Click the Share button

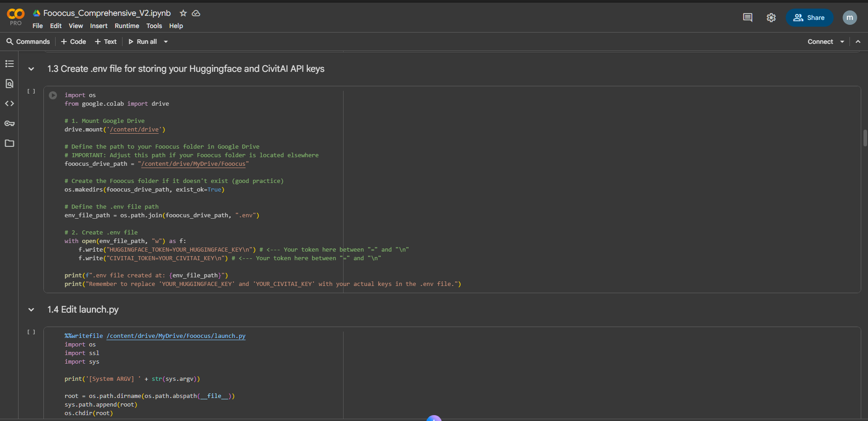[x=809, y=18]
